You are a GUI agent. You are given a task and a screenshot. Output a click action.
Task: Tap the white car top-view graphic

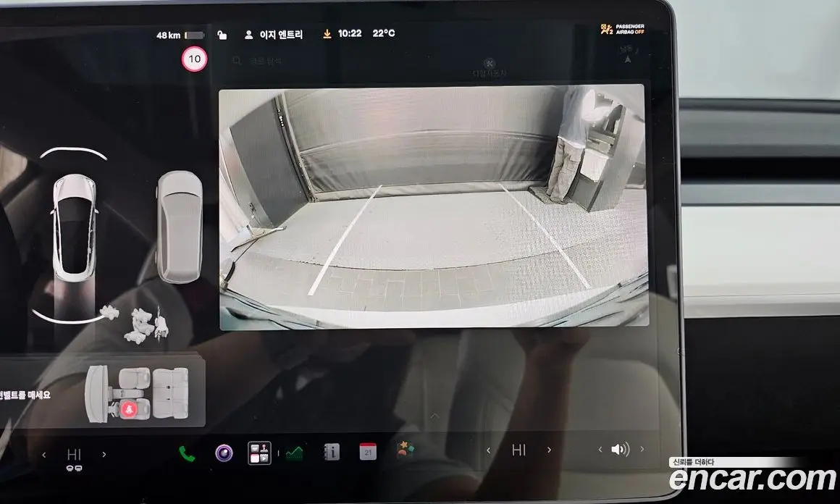[75, 227]
